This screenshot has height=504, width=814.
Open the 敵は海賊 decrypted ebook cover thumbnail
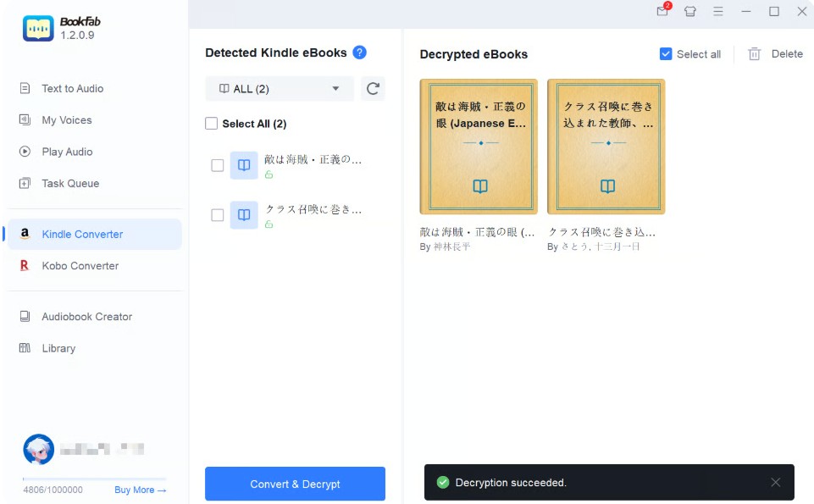478,146
